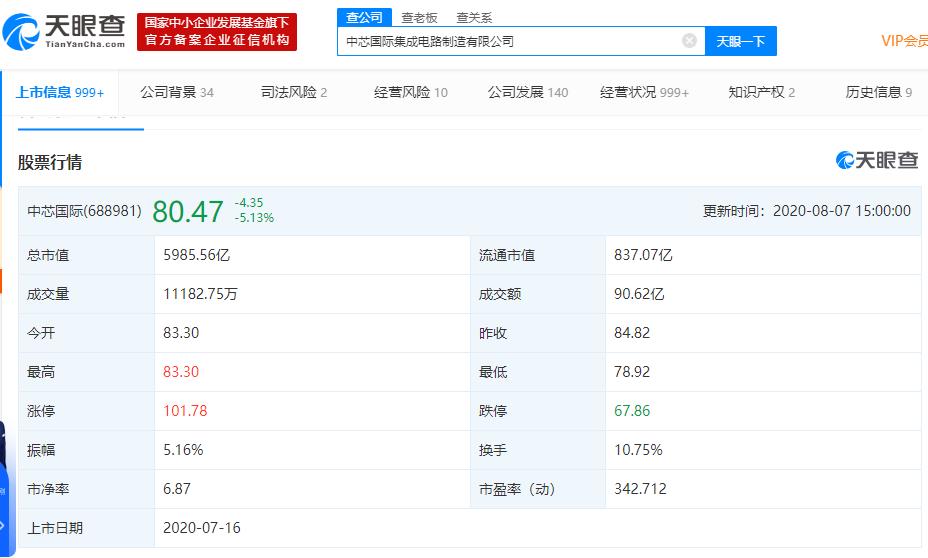Click the 上市日期 value 2020-07-16

pyautogui.click(x=202, y=528)
